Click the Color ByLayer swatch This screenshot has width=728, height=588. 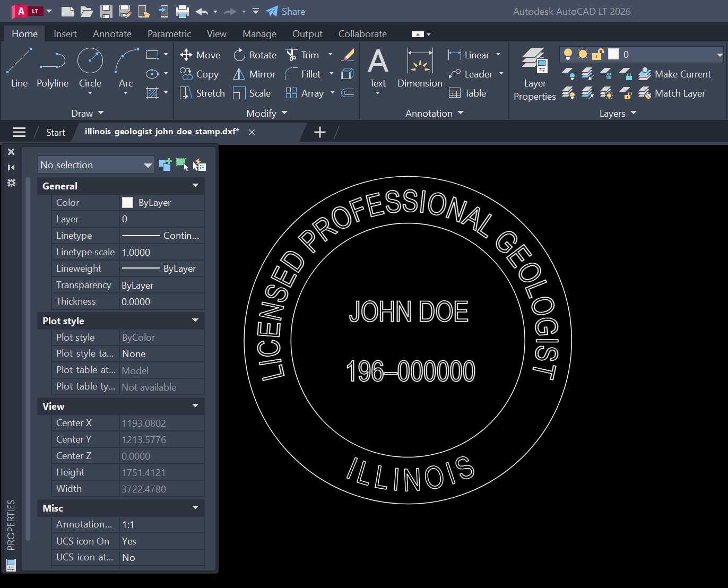click(127, 202)
